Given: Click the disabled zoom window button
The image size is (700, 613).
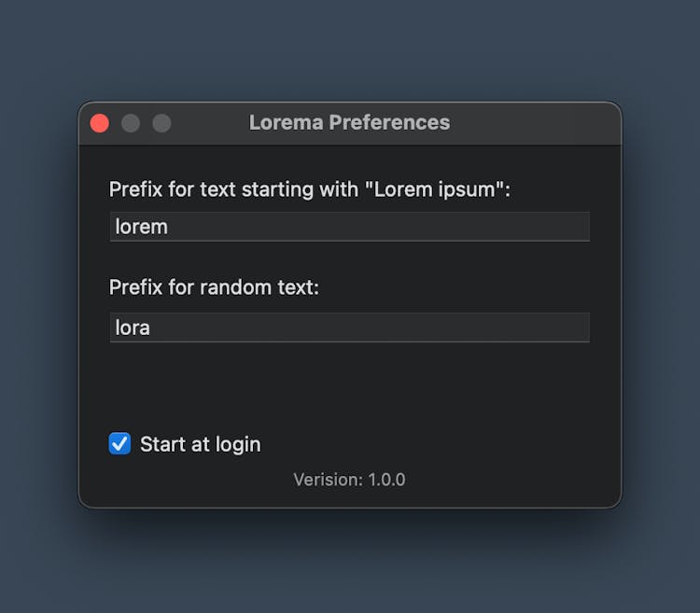Looking at the screenshot, I should coord(161,123).
